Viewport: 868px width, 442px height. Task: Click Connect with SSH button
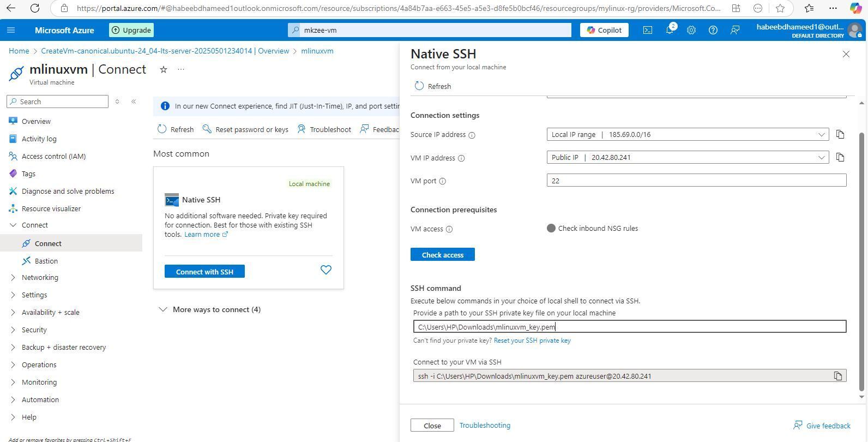[204, 272]
